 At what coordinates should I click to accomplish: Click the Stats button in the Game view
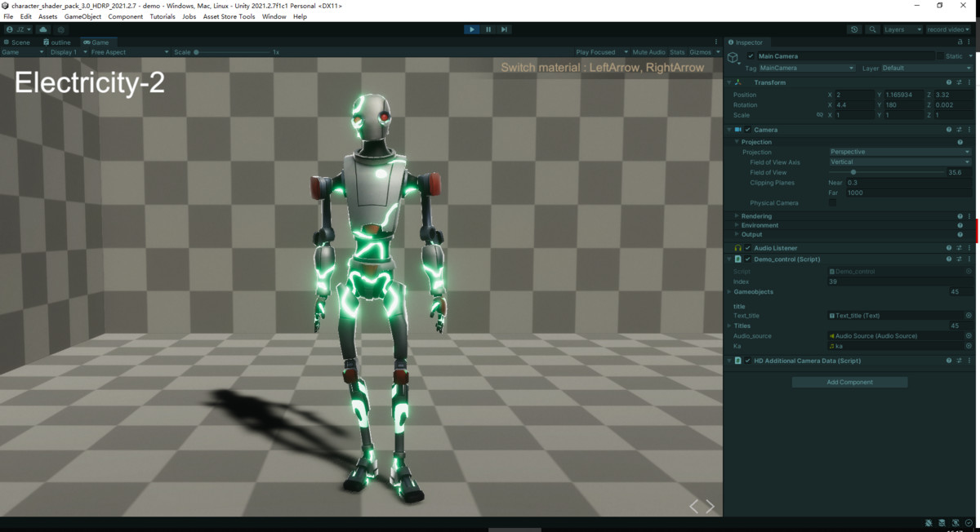(677, 51)
